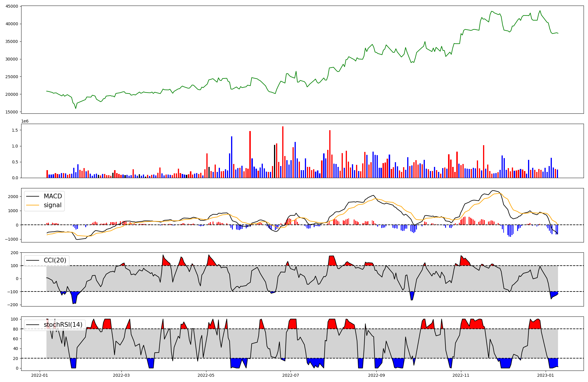
Task: Click the 15000 price axis tick label
Action: [x=11, y=112]
